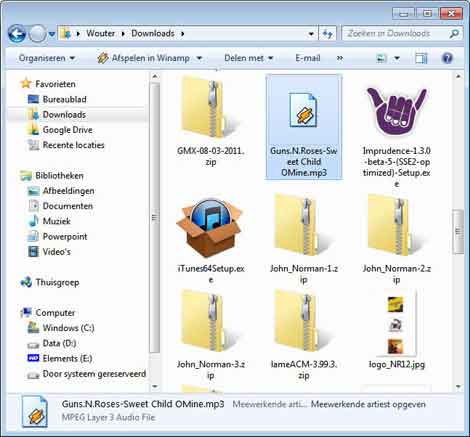
Task: Click the Back navigation arrow
Action: point(17,34)
